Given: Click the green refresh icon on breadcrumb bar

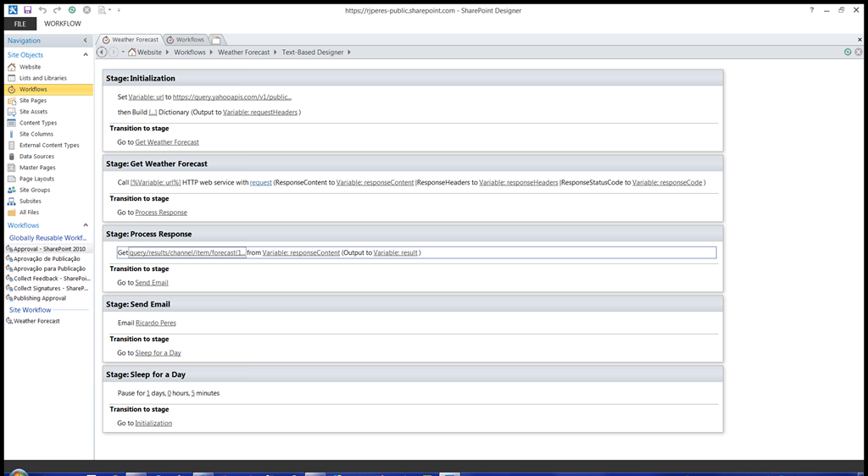Looking at the screenshot, I should (x=848, y=52).
